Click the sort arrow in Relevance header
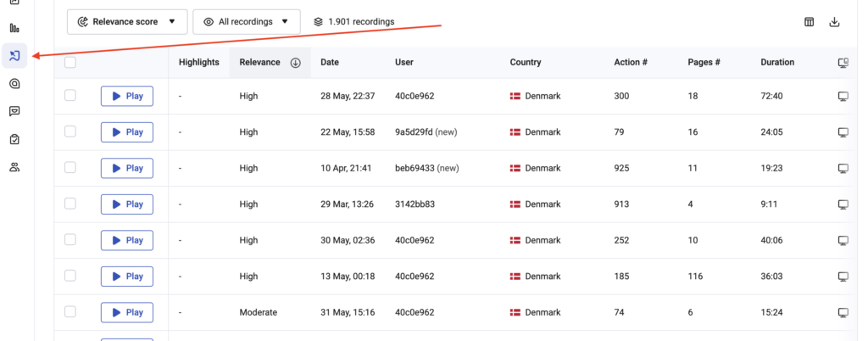 click(295, 63)
